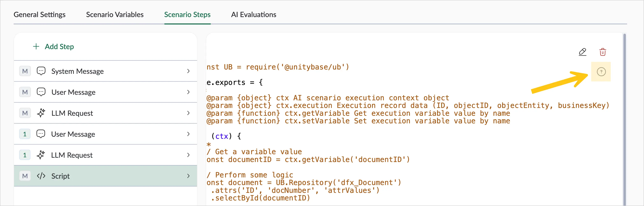Select the M-badged User Message step
644x206 pixels.
pyautogui.click(x=105, y=92)
